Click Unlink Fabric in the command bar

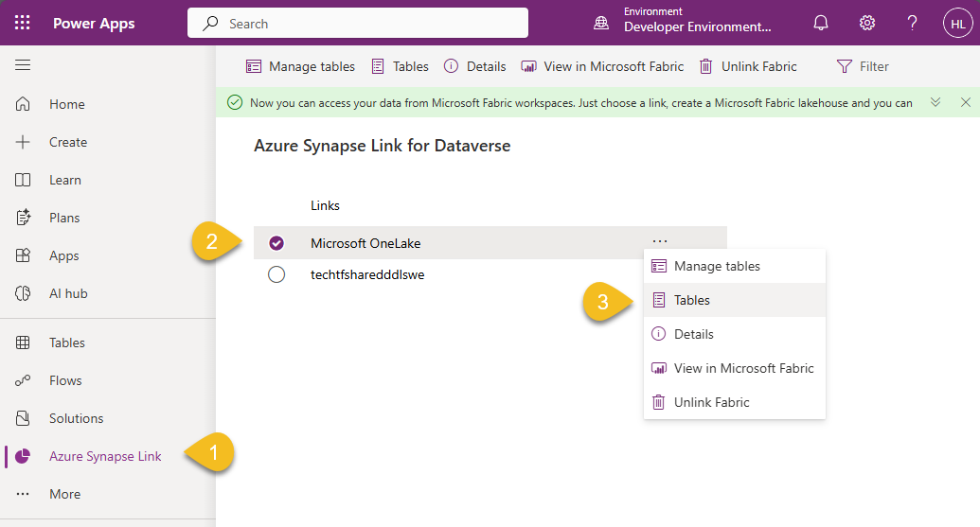748,66
